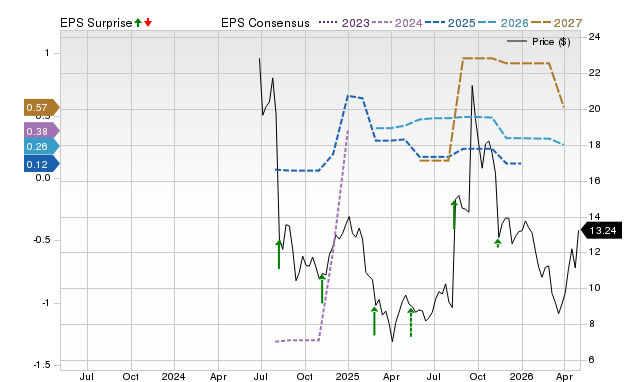The image size is (640, 382).
Task: Select the 2026 legend entry
Action: pos(503,23)
